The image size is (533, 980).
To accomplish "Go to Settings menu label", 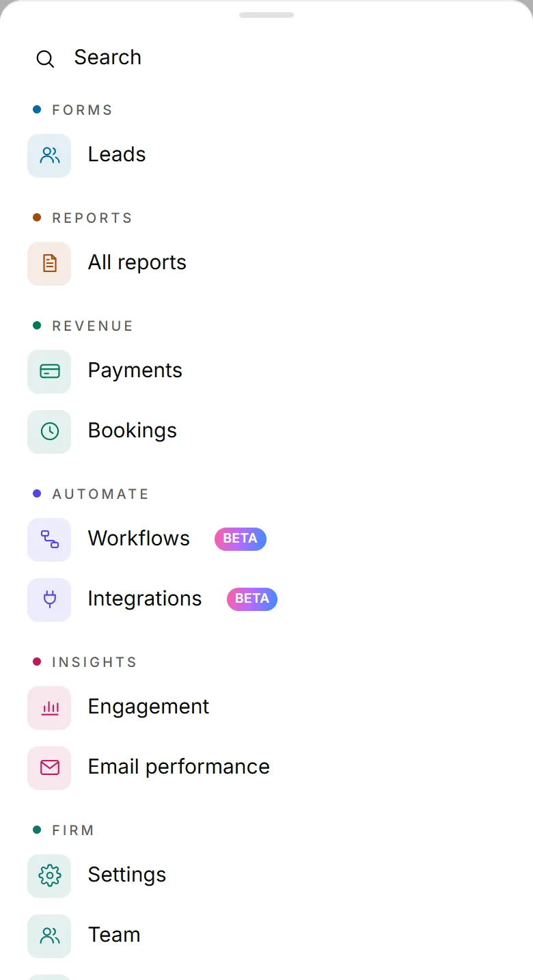I will [127, 875].
